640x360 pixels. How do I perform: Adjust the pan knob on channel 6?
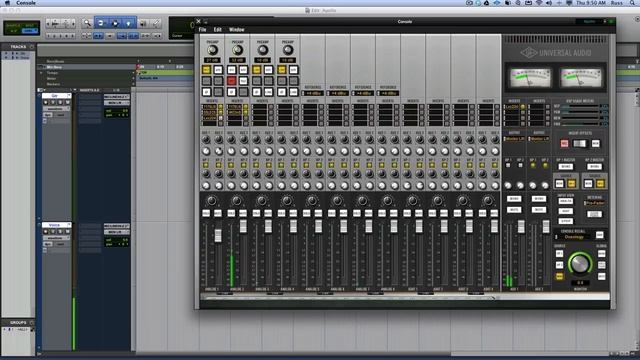click(x=338, y=201)
